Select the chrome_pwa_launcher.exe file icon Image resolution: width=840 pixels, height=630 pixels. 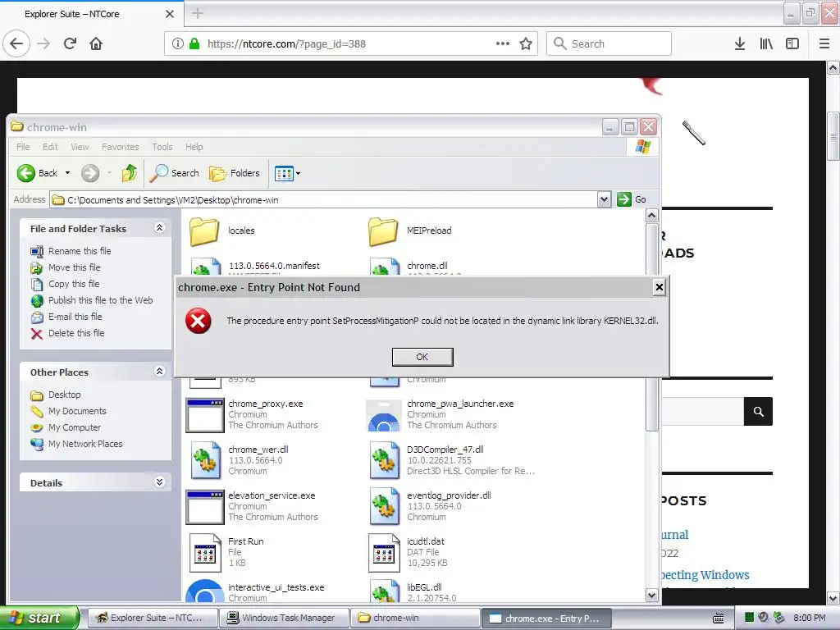[x=384, y=415]
